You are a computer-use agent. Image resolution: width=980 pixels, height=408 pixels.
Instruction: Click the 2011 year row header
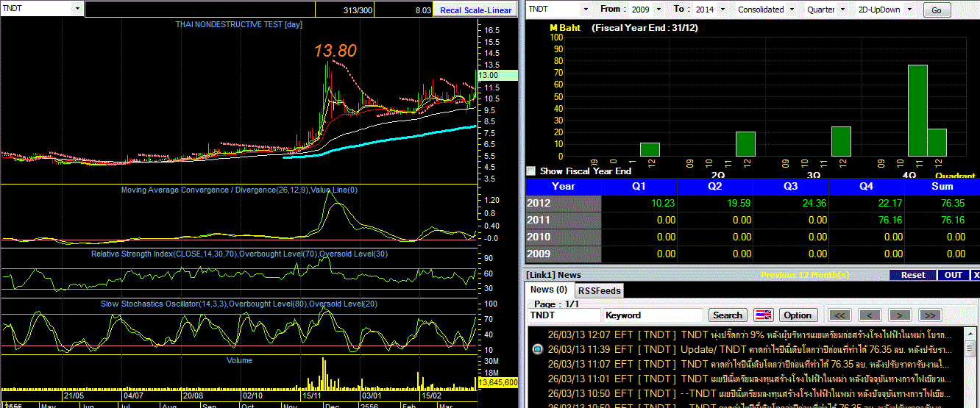(563, 220)
